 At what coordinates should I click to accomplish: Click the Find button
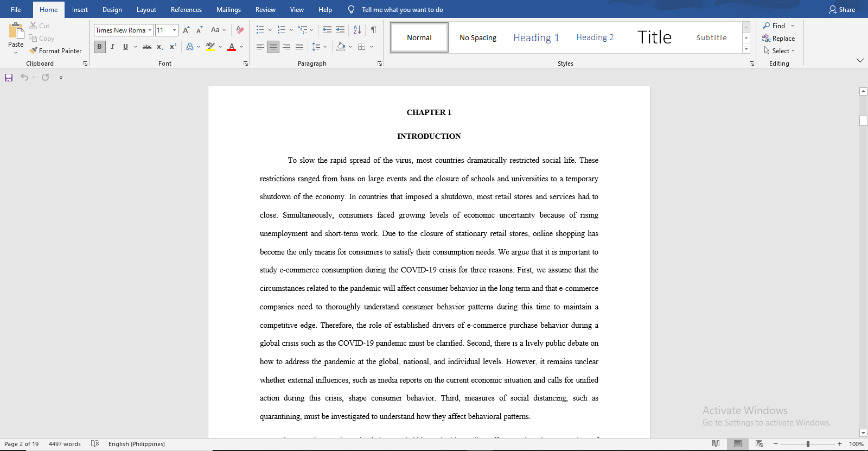click(775, 26)
